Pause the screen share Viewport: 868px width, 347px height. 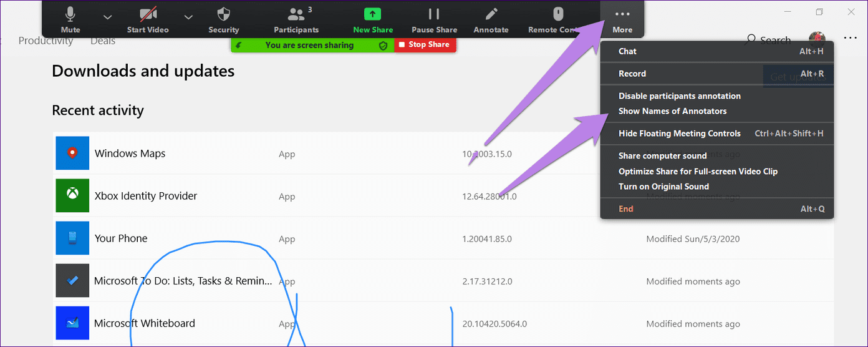point(434,20)
